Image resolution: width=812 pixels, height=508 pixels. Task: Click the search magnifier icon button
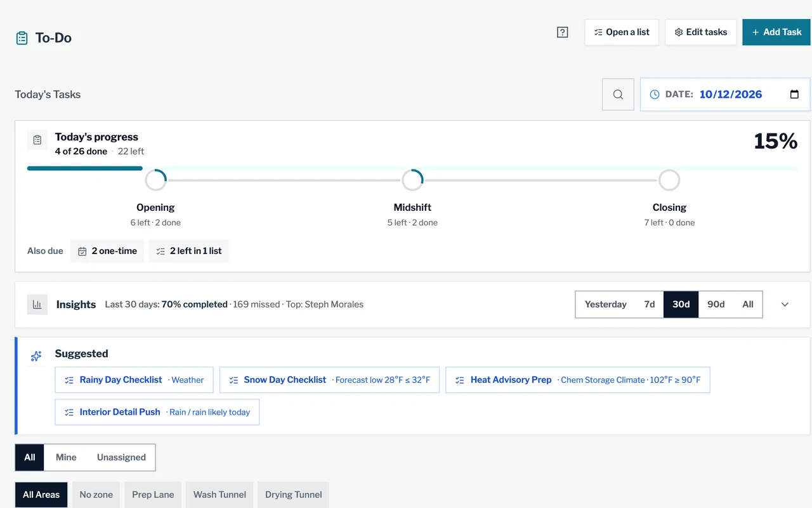coord(618,95)
